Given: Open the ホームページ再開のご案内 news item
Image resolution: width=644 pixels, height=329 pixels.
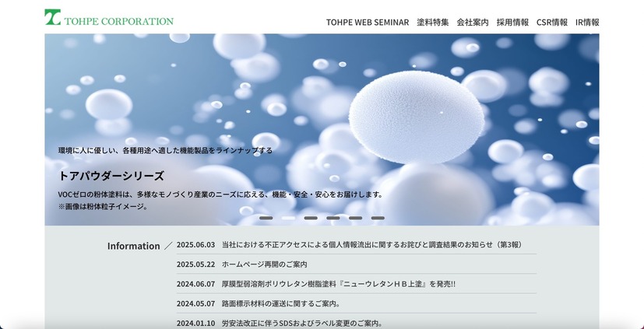Looking at the screenshot, I should (x=264, y=264).
